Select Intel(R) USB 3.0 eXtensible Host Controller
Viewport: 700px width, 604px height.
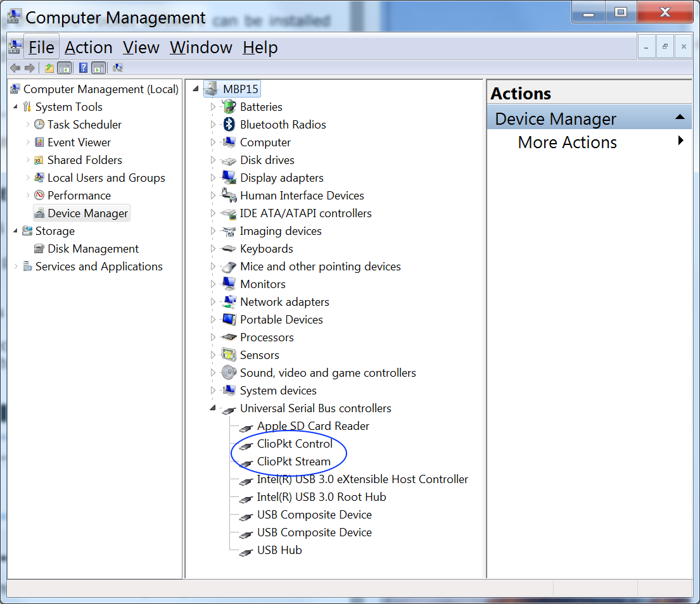point(362,479)
